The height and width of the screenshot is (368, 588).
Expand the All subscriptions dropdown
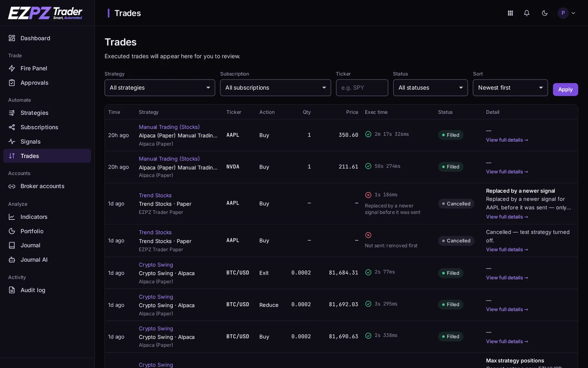275,88
